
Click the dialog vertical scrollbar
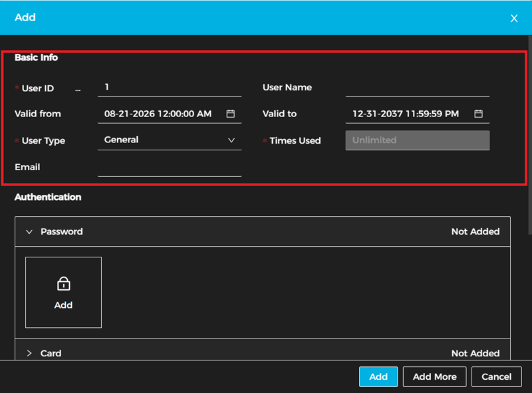click(530, 135)
